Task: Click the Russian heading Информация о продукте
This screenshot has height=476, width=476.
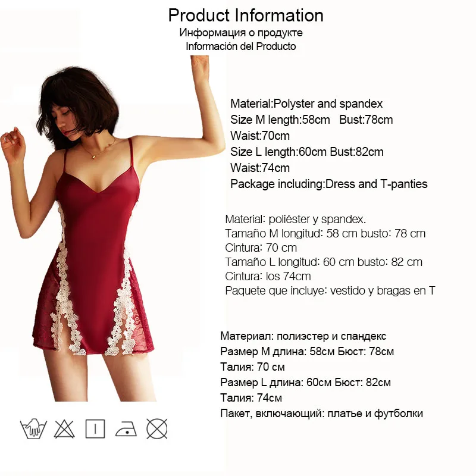Action: [241, 33]
